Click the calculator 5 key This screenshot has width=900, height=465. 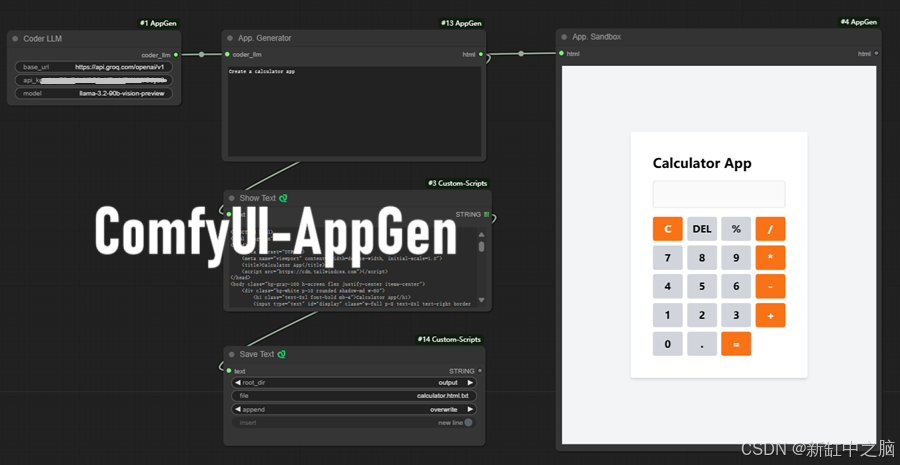pyautogui.click(x=702, y=286)
